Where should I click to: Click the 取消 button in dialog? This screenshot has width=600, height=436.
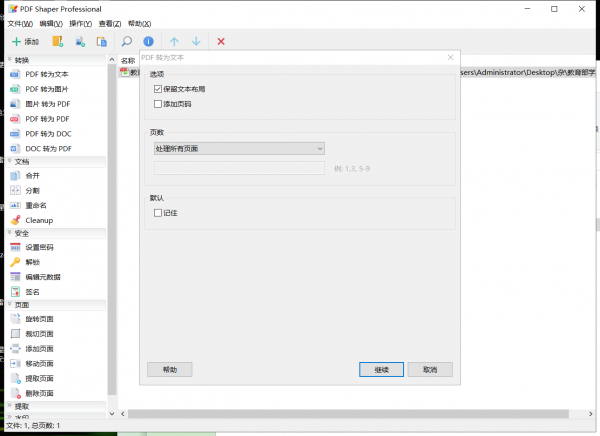430,369
